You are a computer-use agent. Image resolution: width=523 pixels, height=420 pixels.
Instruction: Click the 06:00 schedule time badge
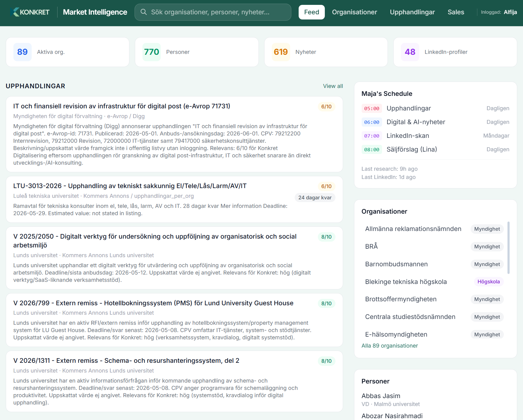pos(372,122)
